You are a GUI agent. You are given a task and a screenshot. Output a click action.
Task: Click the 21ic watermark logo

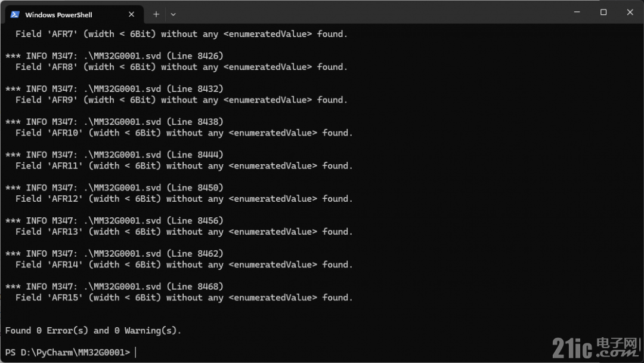[596, 348]
